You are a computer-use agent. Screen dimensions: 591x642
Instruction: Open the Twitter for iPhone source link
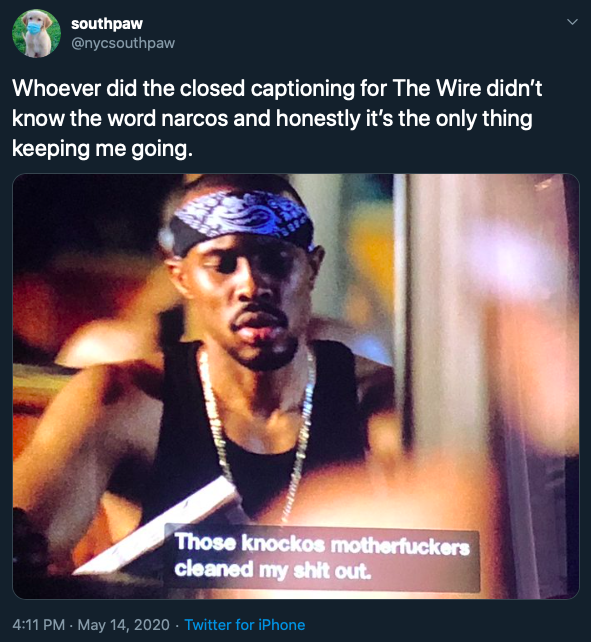coord(245,625)
